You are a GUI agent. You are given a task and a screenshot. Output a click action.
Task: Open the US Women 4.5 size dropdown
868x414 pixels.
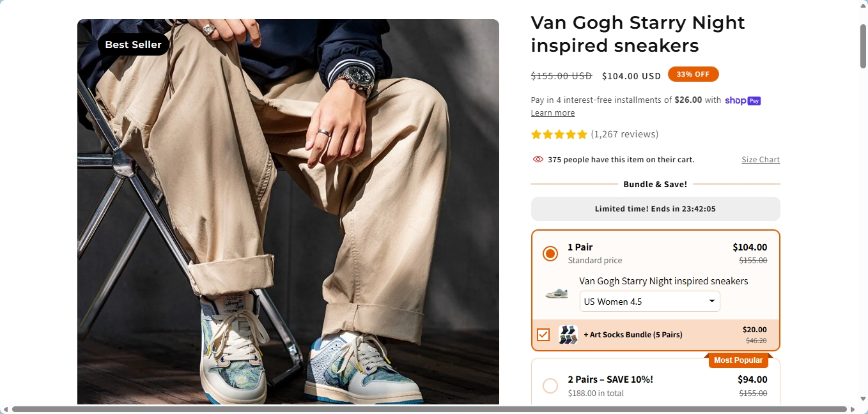(649, 301)
